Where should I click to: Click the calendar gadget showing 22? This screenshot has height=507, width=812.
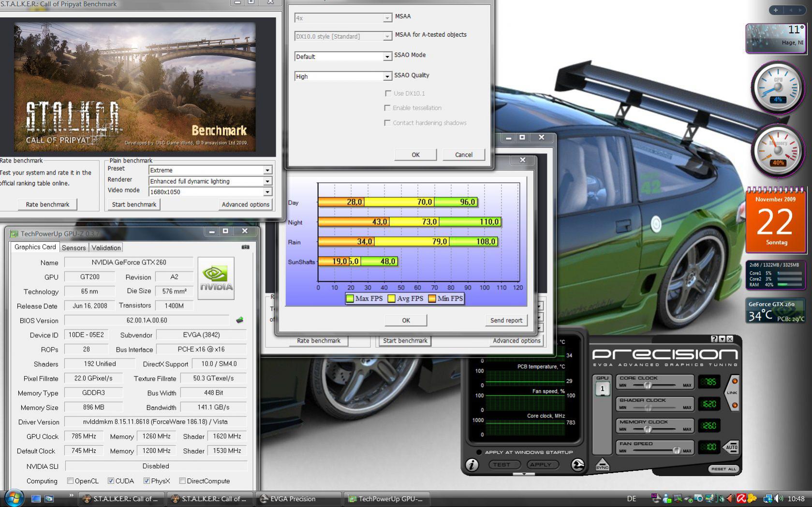click(776, 221)
